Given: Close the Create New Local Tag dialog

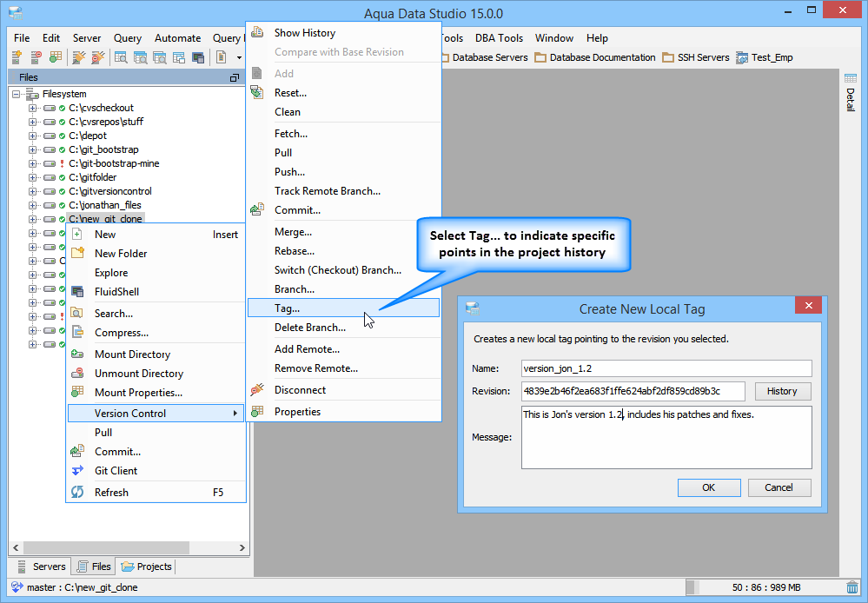Looking at the screenshot, I should click(x=808, y=305).
